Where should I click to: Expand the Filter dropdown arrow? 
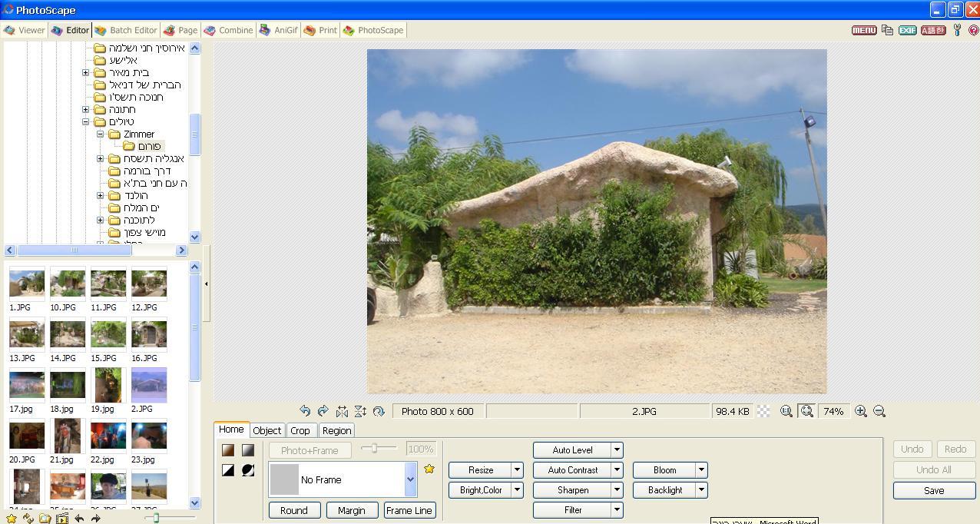click(x=617, y=510)
